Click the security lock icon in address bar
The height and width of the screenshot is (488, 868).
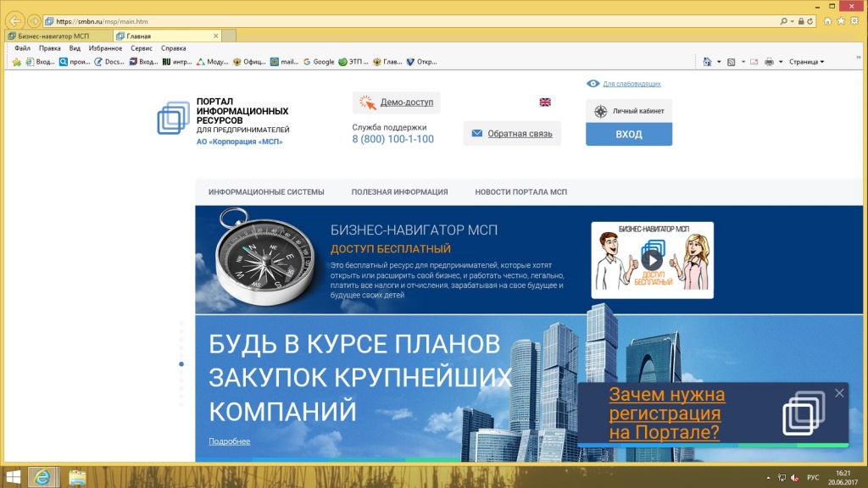point(801,21)
